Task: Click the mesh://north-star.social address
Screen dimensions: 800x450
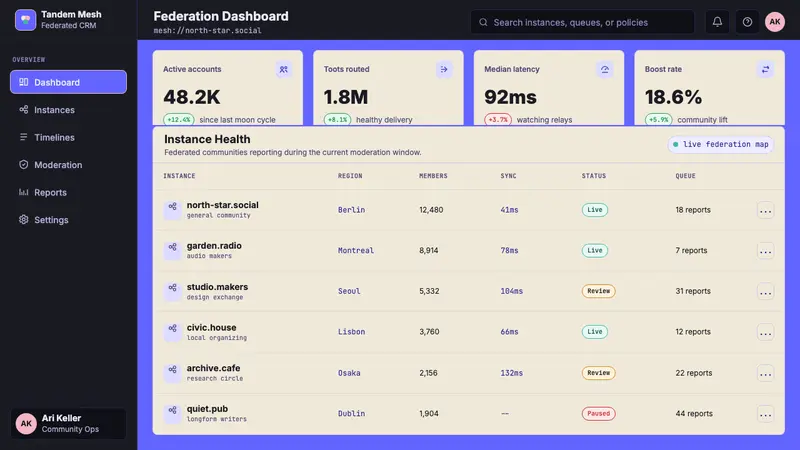Action: coord(207,31)
